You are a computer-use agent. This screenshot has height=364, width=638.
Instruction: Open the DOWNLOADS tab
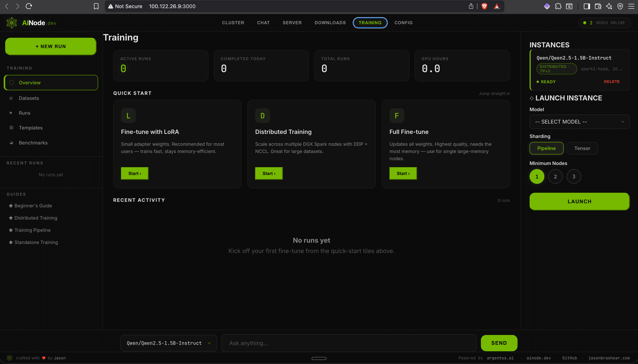[330, 23]
